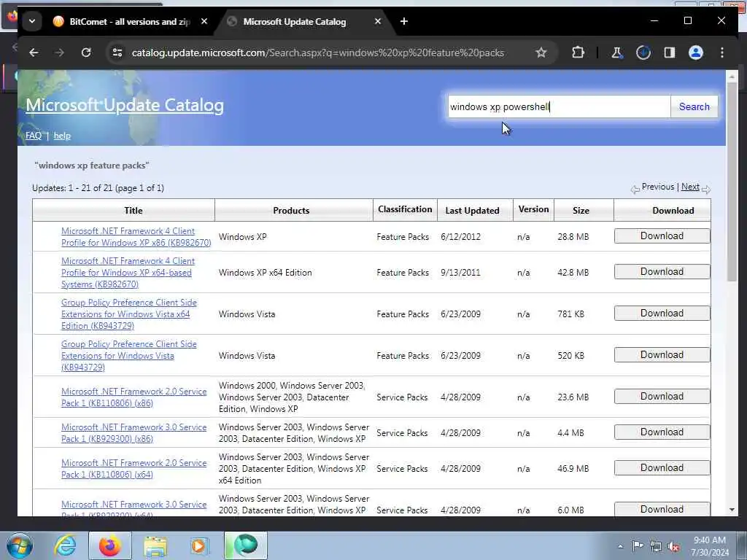
Task: Switch to Firefox in the taskbar
Action: click(x=110, y=545)
